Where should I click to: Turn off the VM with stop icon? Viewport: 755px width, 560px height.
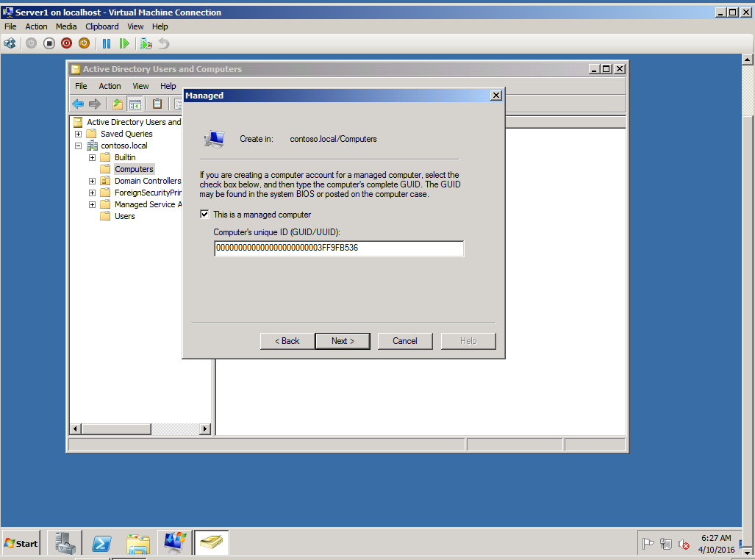pyautogui.click(x=49, y=44)
